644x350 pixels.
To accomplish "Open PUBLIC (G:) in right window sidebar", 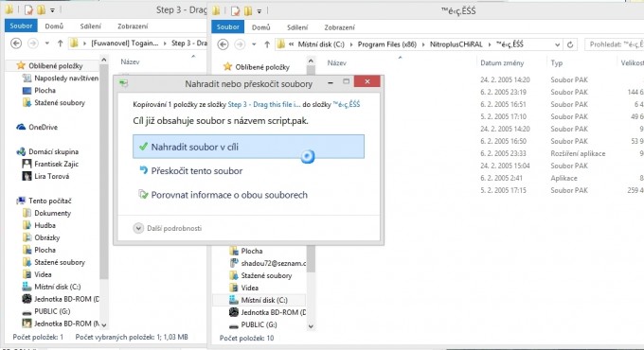I will (259, 325).
